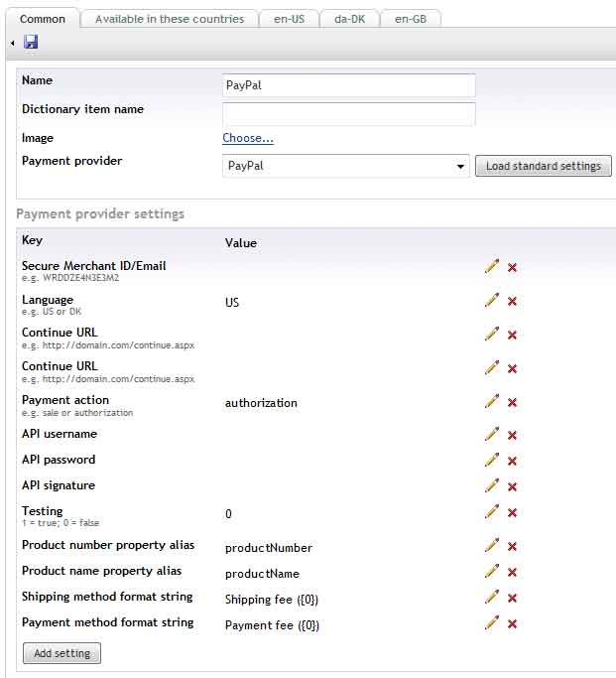Edit the API signature setting
The image size is (616, 678).
coord(492,485)
